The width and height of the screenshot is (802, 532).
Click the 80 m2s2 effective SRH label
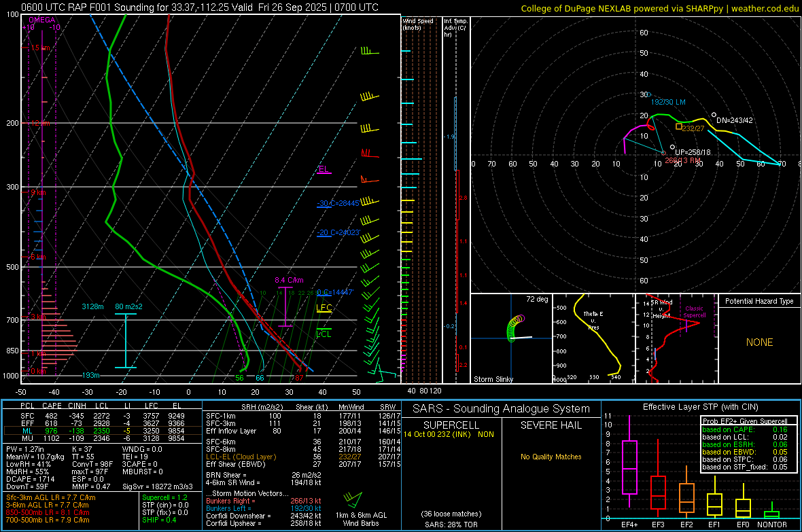pyautogui.click(x=128, y=306)
